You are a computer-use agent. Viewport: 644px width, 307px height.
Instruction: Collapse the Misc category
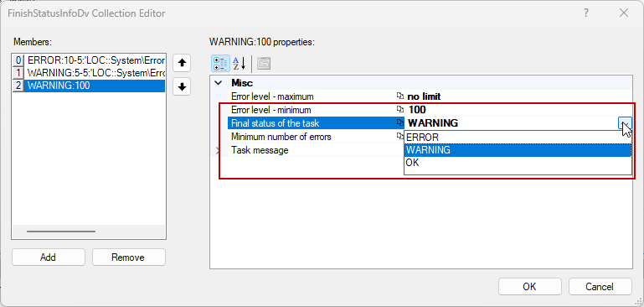point(218,83)
